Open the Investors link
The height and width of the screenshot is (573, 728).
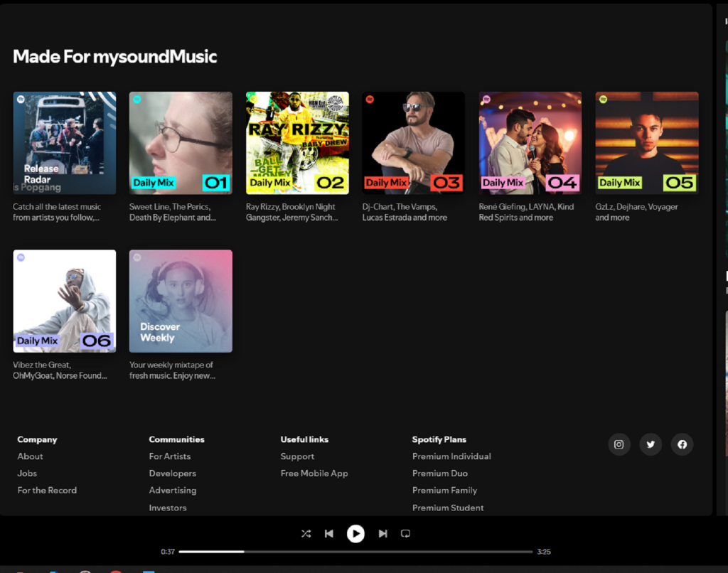click(168, 508)
